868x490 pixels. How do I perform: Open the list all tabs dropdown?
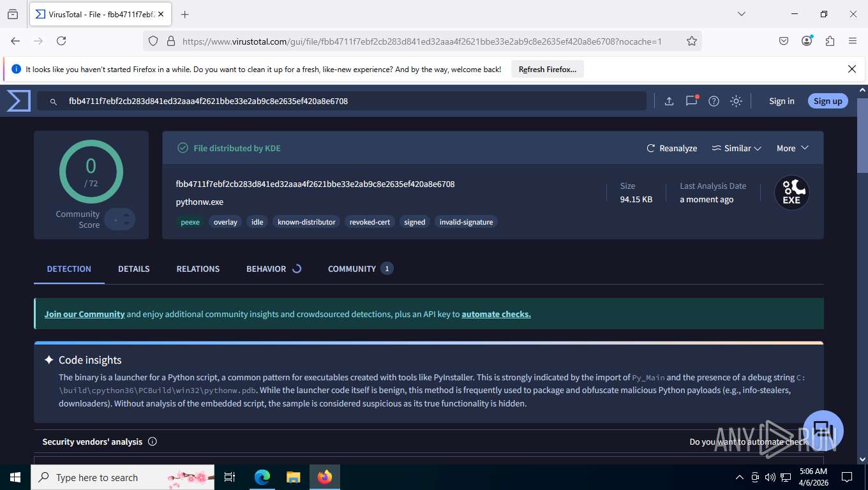click(742, 14)
